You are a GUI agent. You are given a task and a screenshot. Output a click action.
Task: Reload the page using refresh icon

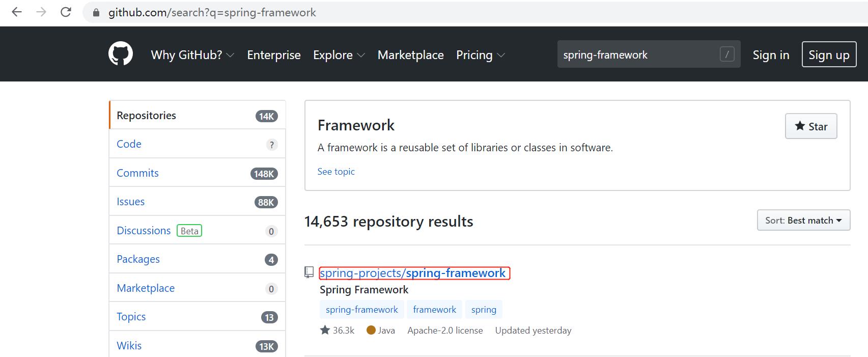coord(66,12)
